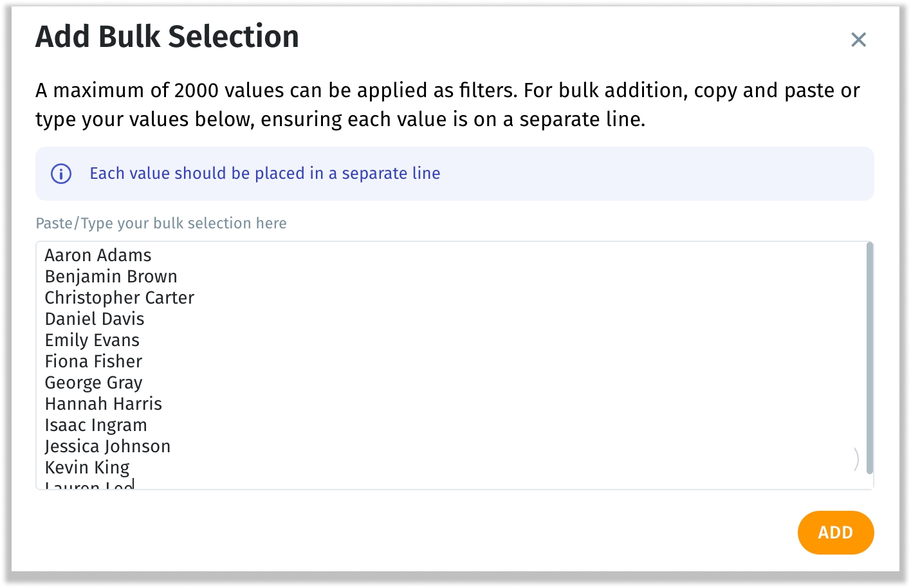
Task: Click the Kevin King line
Action: click(87, 468)
